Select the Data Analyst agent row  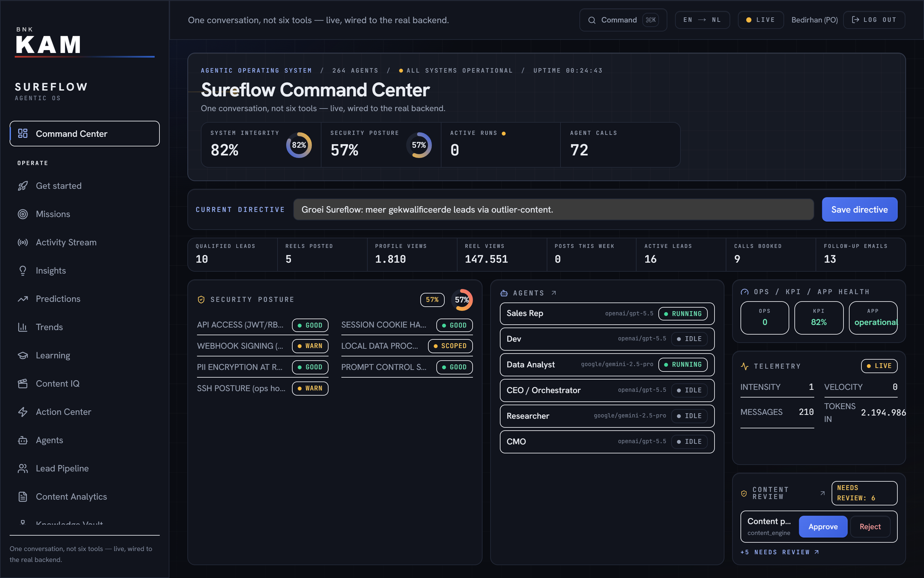coord(607,365)
